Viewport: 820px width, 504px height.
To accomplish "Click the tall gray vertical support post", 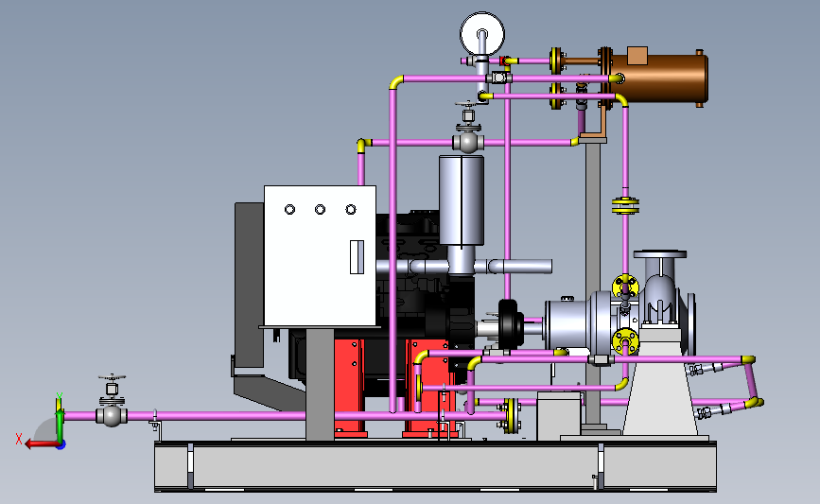I will coord(592,283).
